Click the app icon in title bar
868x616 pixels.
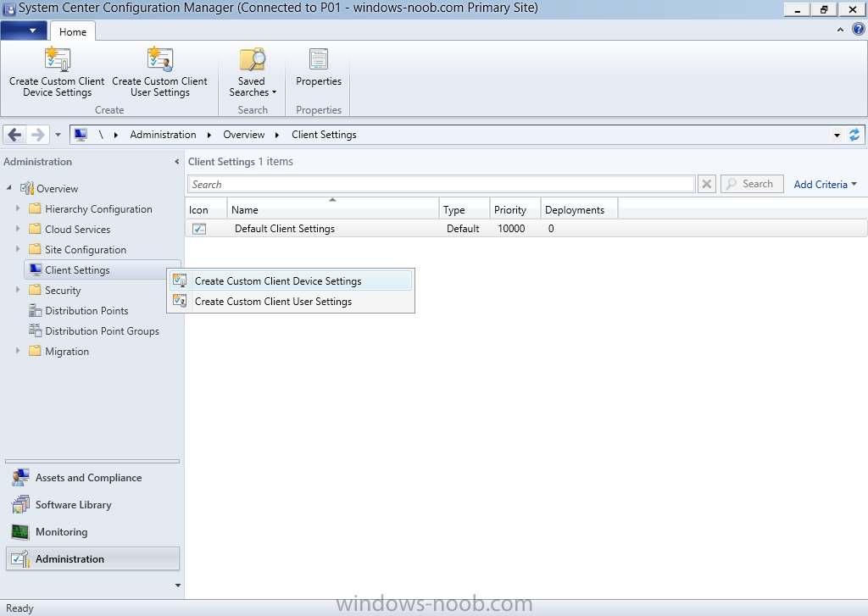[8, 8]
